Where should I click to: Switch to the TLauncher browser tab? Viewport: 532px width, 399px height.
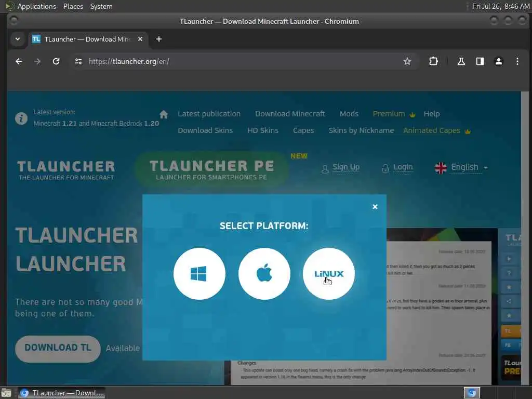point(87,39)
